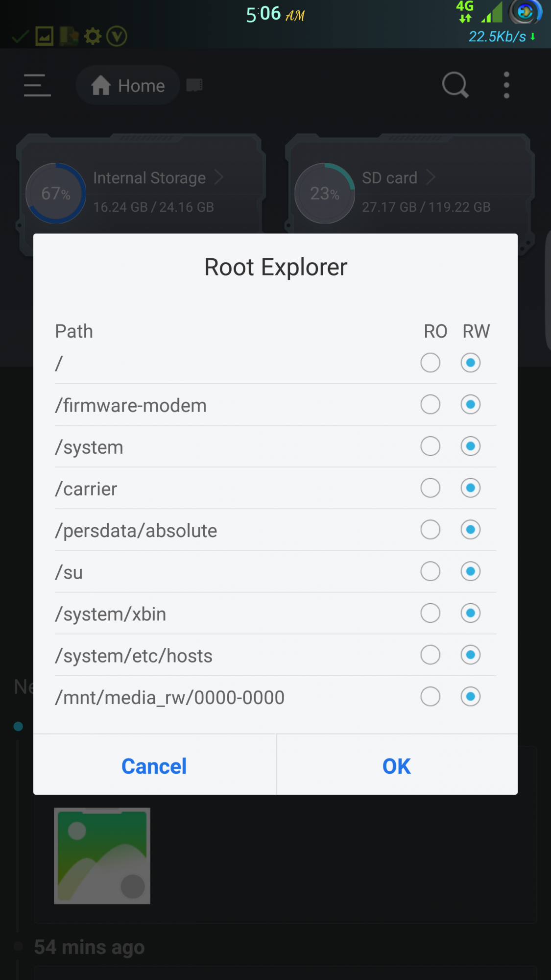Viewport: 551px width, 980px height.
Task: Open the settings gear notification icon
Action: click(93, 36)
